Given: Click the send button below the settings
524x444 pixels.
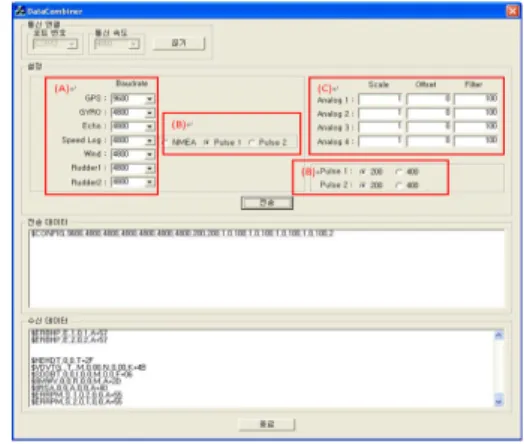Looking at the screenshot, I should pos(267,203).
